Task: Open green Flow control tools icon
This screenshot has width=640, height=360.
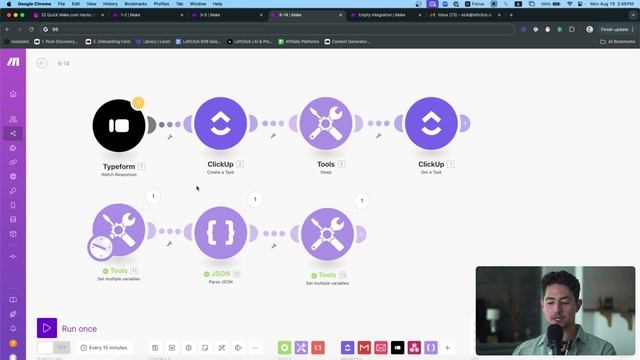Action: coord(284,348)
